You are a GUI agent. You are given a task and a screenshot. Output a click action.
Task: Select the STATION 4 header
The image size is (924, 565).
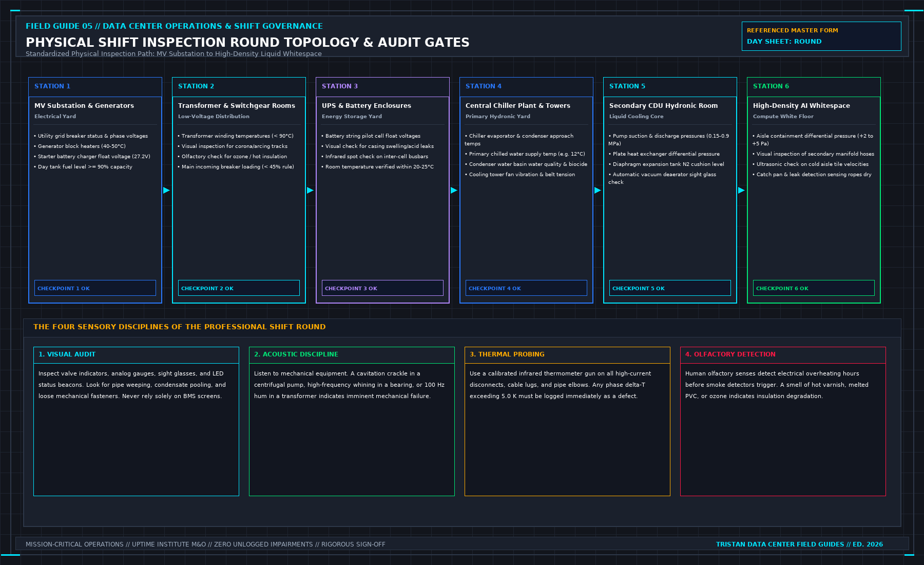526,87
